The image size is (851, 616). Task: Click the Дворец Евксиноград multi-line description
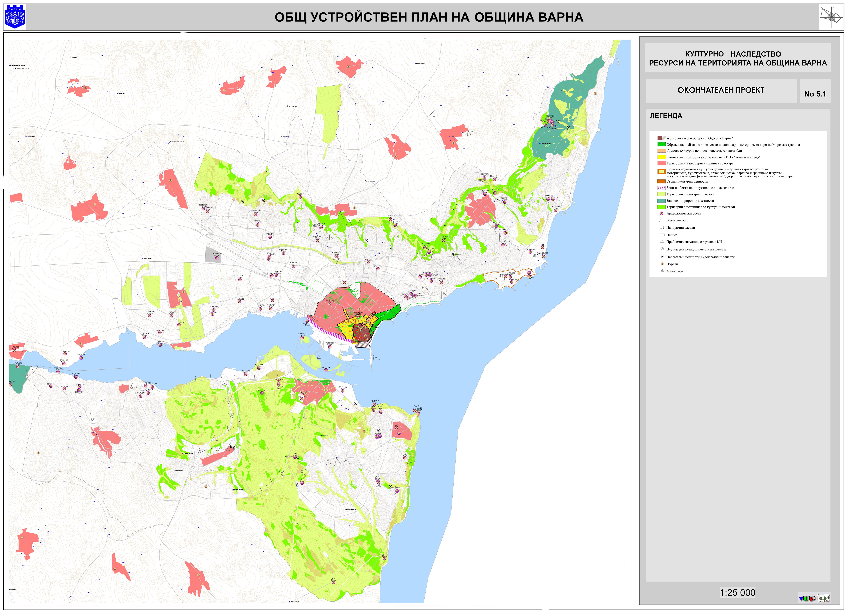[731, 173]
